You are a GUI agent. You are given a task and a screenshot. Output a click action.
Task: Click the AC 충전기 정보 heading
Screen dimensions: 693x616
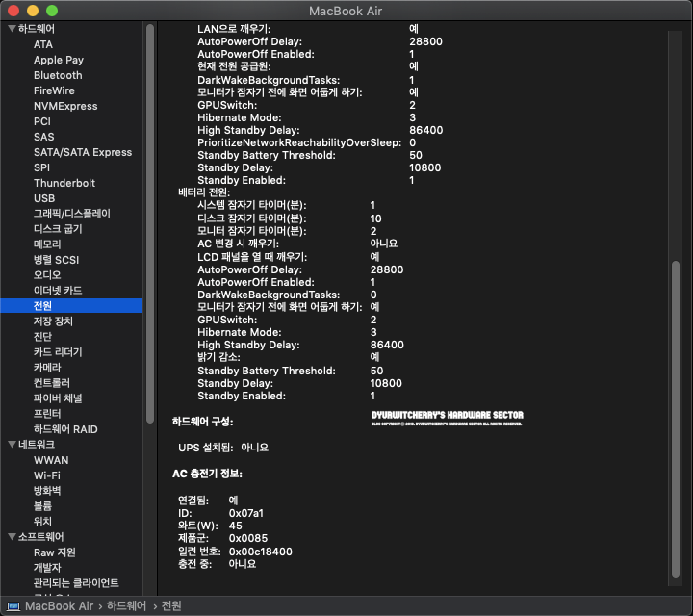tap(207, 474)
